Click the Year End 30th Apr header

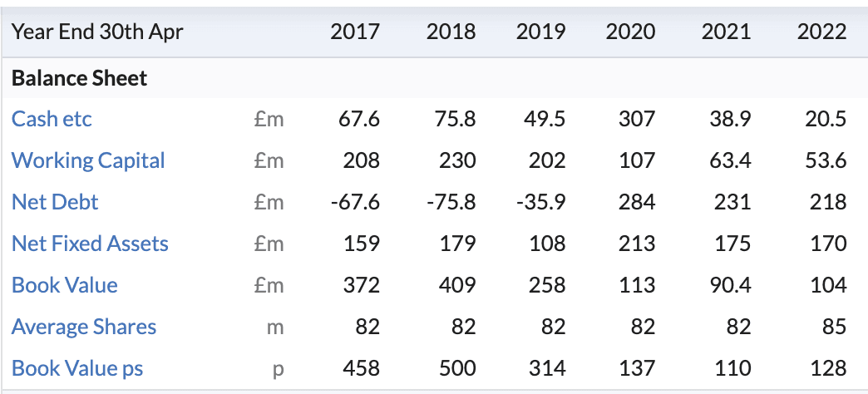tap(97, 32)
